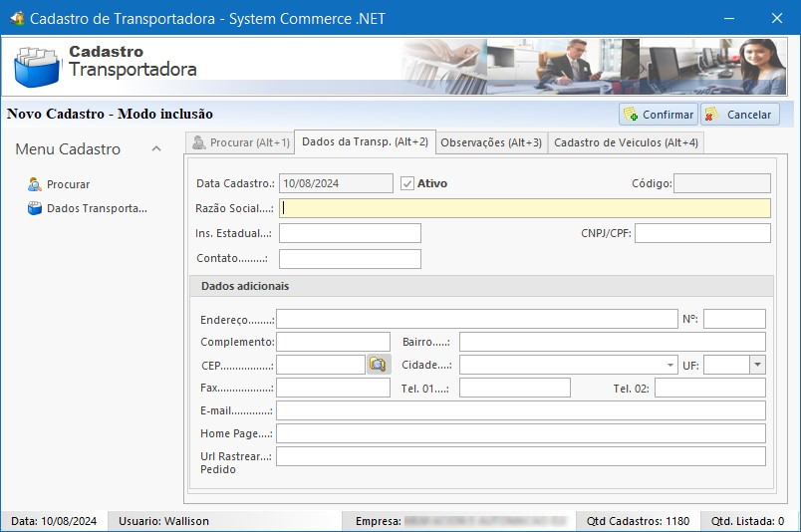Click the green Confirmar icon
This screenshot has width=801, height=532.
pos(631,115)
